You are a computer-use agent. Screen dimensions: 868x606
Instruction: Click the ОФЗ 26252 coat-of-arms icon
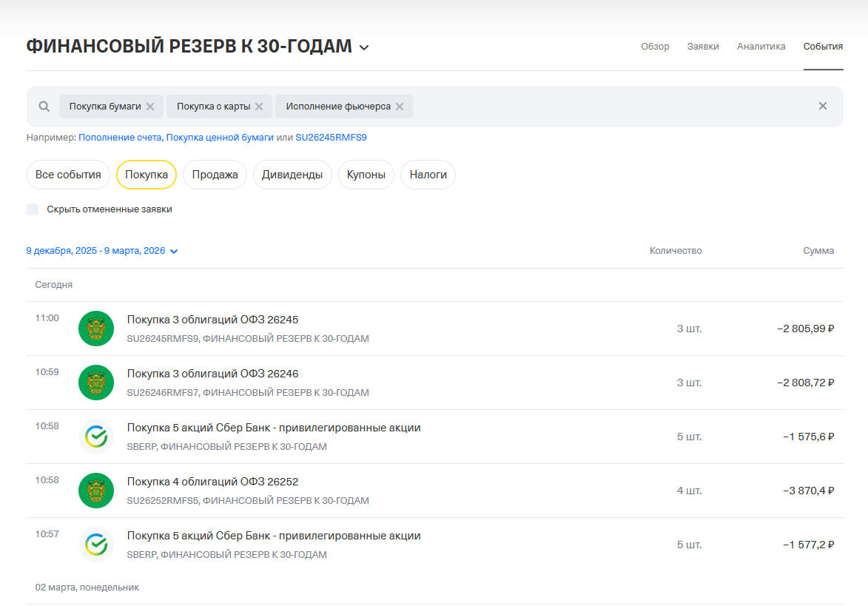(x=95, y=491)
